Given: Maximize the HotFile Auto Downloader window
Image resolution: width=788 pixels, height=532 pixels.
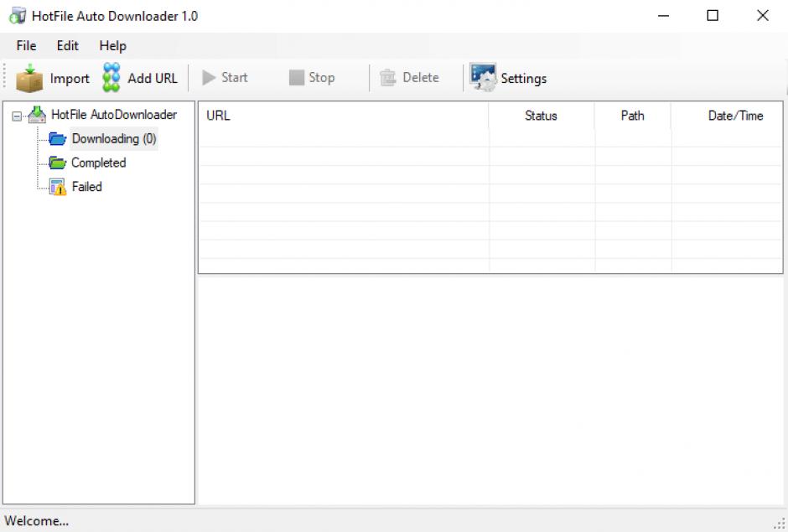Looking at the screenshot, I should pos(713,16).
